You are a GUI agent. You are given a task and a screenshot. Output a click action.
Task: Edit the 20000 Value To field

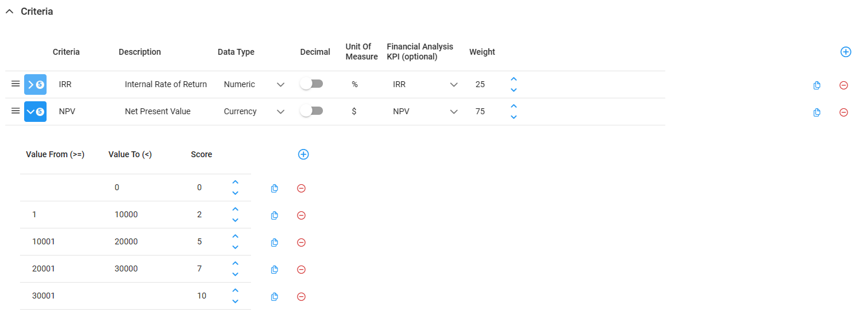tap(126, 242)
